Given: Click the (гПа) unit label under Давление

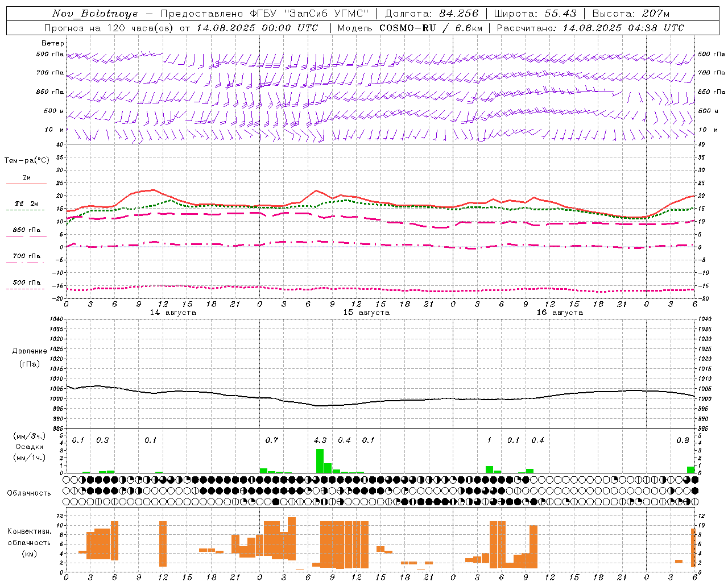Looking at the screenshot, I should pos(30,364).
